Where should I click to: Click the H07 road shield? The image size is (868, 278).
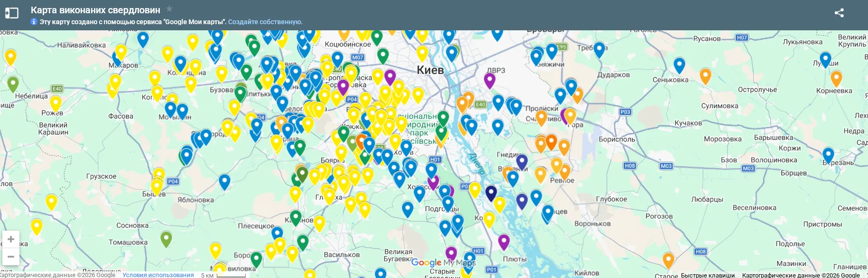[742, 37]
